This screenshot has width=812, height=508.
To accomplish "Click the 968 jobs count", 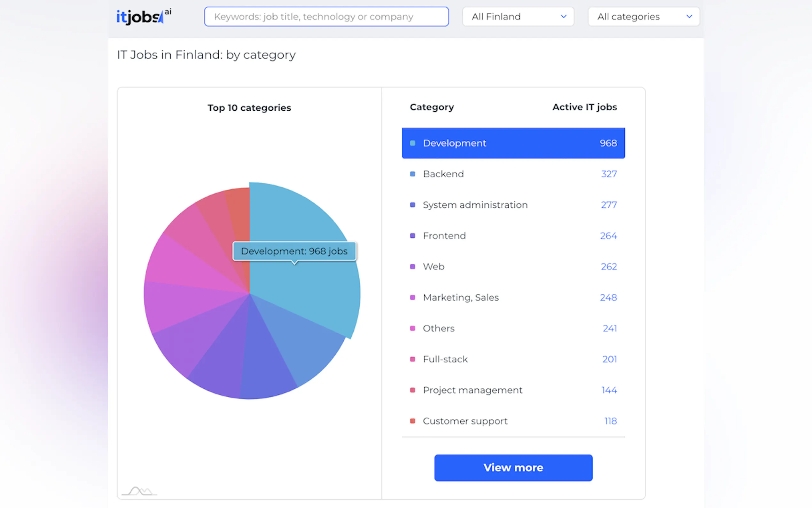I will [608, 143].
